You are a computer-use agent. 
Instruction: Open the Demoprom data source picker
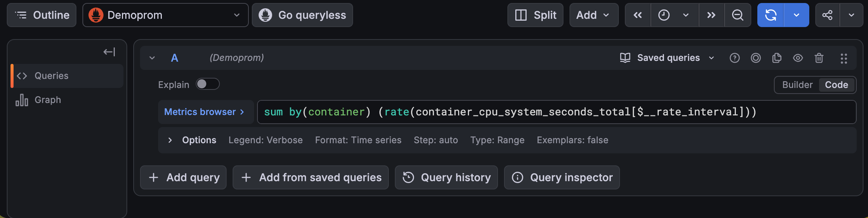coord(165,15)
